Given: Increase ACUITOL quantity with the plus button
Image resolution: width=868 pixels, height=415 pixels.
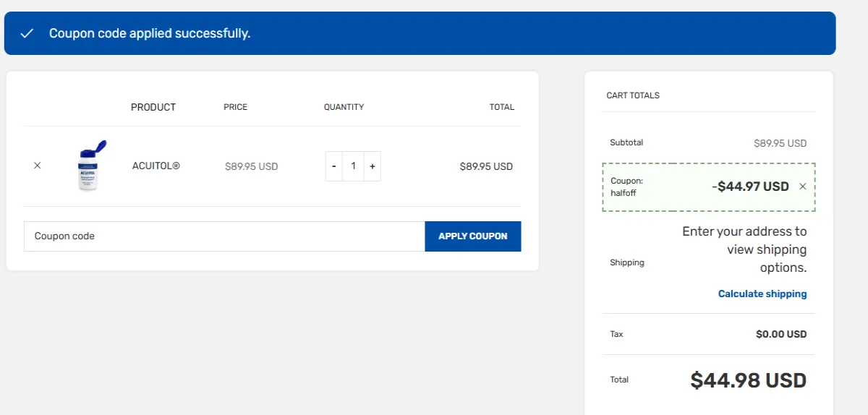Looking at the screenshot, I should (372, 166).
